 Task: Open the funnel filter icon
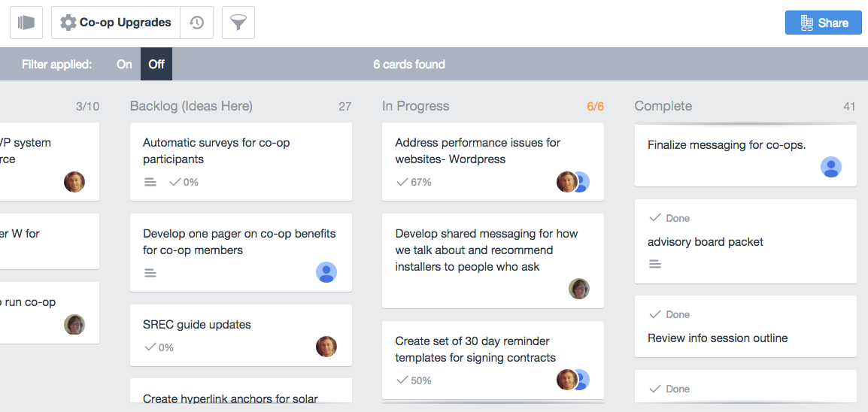click(238, 23)
